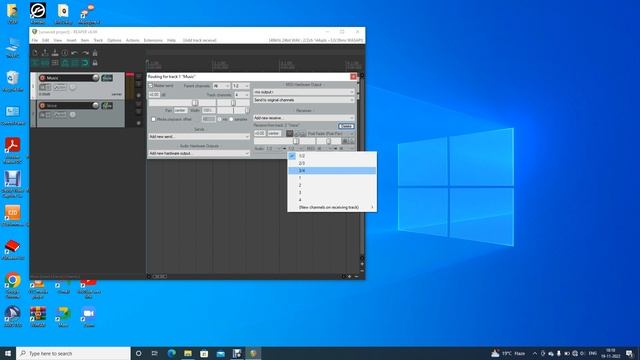The width and height of the screenshot is (640, 360).
Task: Open the 'Add new send' dropdown
Action: pos(199,137)
